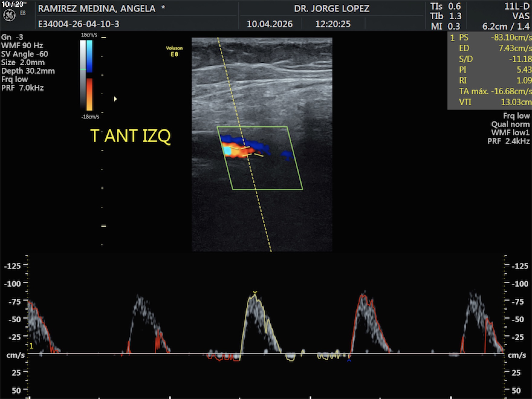Click the blue end-diastolic caret marker
The height and width of the screenshot is (399, 532).
pos(349,360)
